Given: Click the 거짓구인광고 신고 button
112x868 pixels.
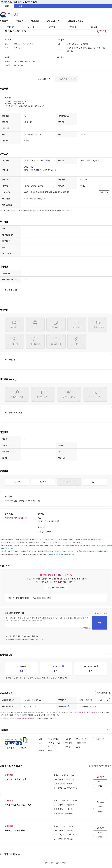Looking at the screenshot, I should pyautogui.click(x=104, y=693).
